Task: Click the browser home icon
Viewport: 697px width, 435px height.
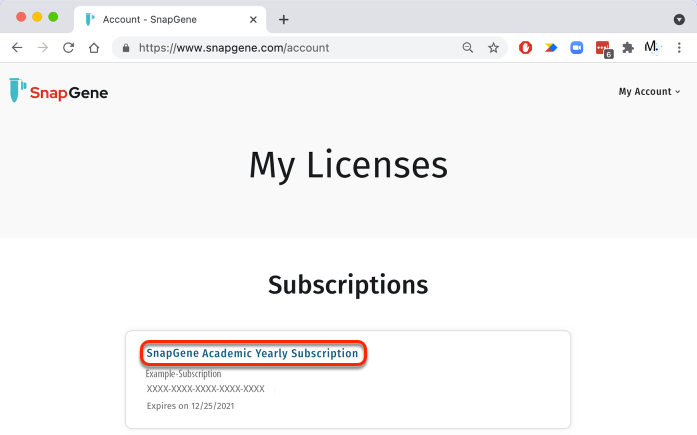Action: (x=94, y=47)
